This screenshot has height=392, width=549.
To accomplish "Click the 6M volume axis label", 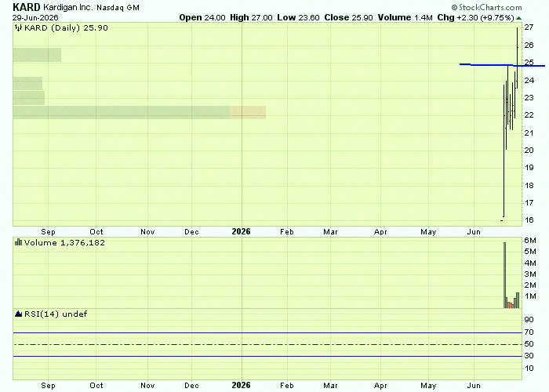I will coord(530,241).
